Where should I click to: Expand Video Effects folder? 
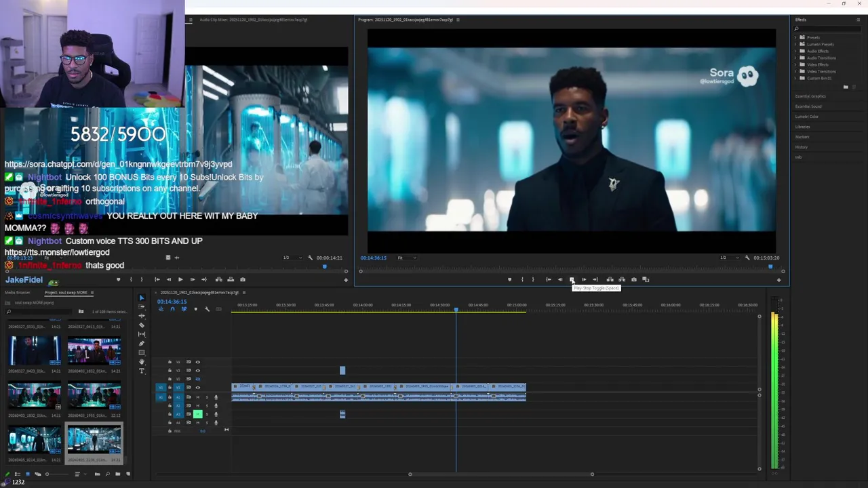[x=795, y=64]
